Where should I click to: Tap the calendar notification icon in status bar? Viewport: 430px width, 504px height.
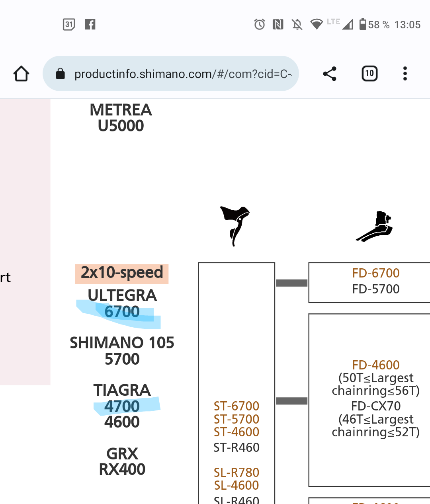(x=69, y=25)
